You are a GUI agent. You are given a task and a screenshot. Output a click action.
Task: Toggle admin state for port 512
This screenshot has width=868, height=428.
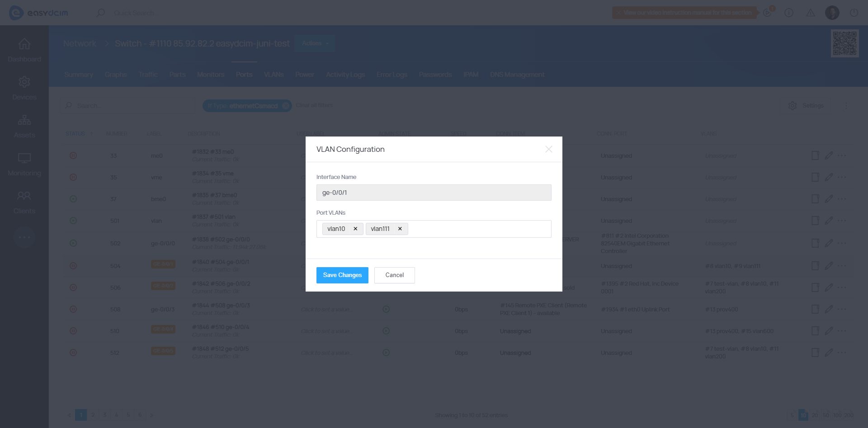click(386, 353)
